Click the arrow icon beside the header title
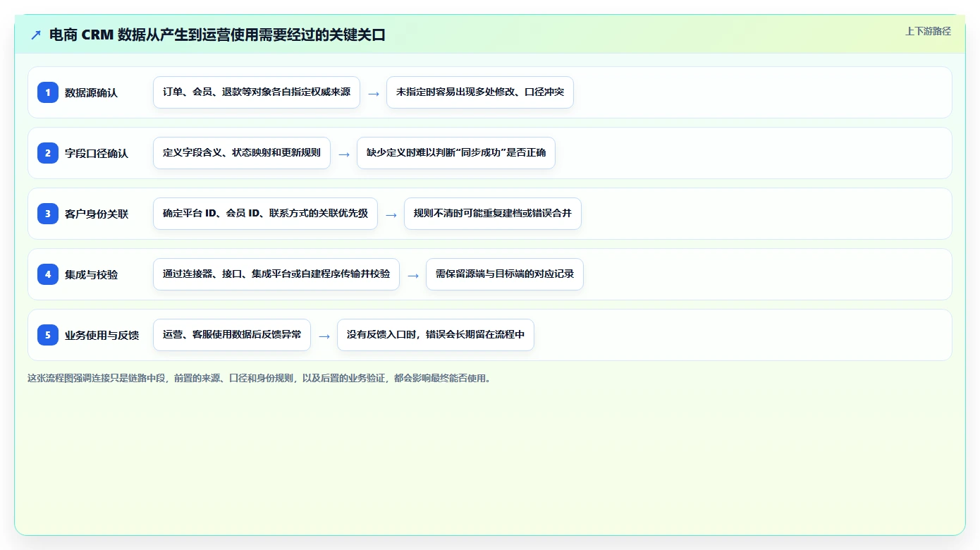The image size is (980, 550). point(36,35)
